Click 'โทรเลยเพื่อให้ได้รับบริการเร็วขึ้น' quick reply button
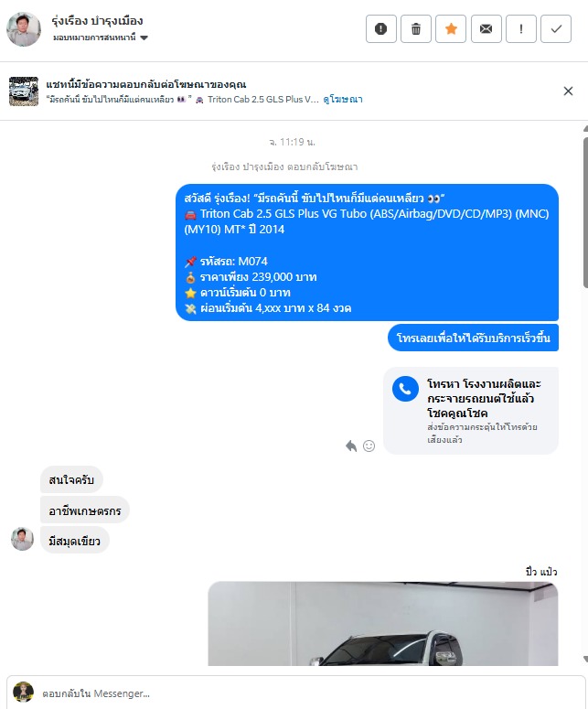The width and height of the screenshot is (588, 709). [x=473, y=338]
